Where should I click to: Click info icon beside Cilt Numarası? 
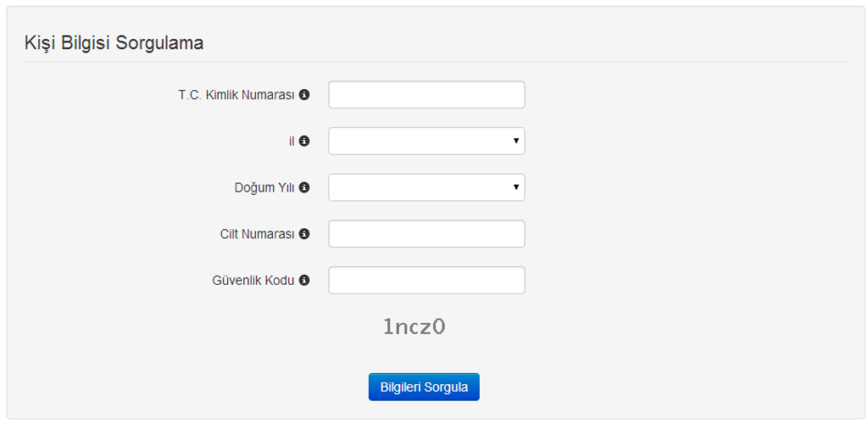pos(304,234)
